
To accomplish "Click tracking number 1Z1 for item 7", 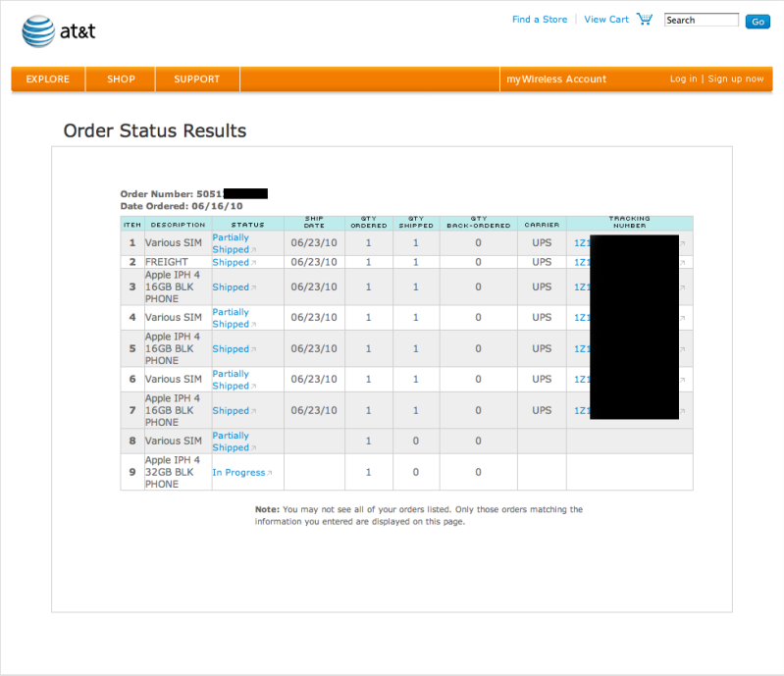I will [x=582, y=411].
